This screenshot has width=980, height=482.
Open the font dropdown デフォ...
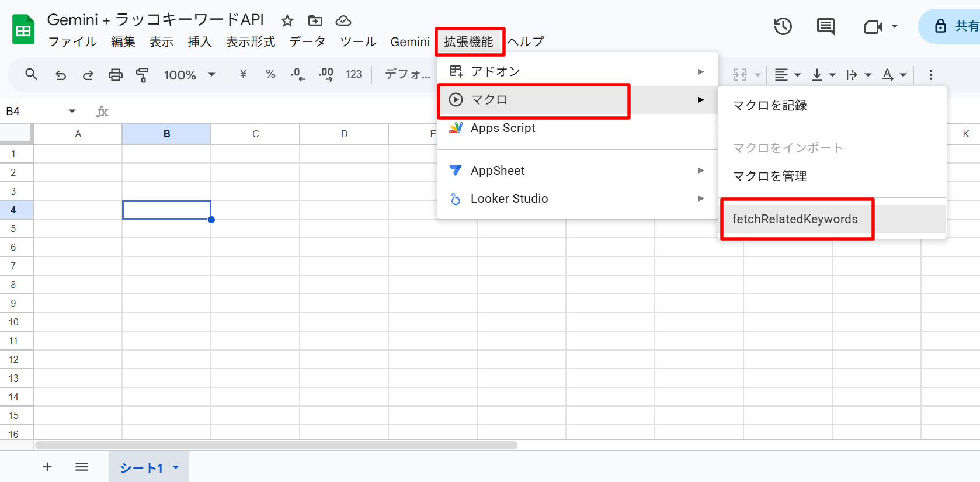point(408,74)
